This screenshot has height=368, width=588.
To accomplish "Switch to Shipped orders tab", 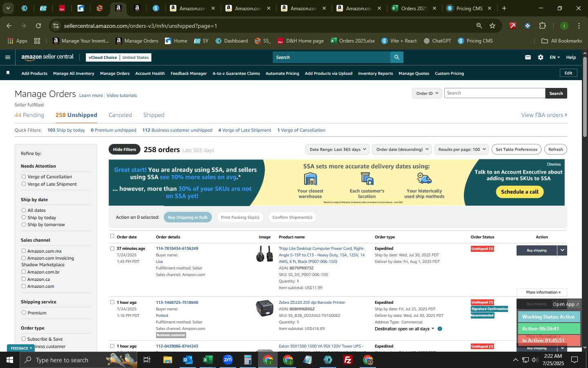I will coord(154,115).
